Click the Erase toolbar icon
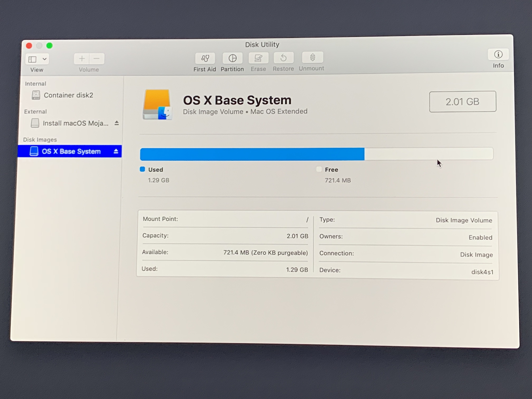 pyautogui.click(x=258, y=58)
